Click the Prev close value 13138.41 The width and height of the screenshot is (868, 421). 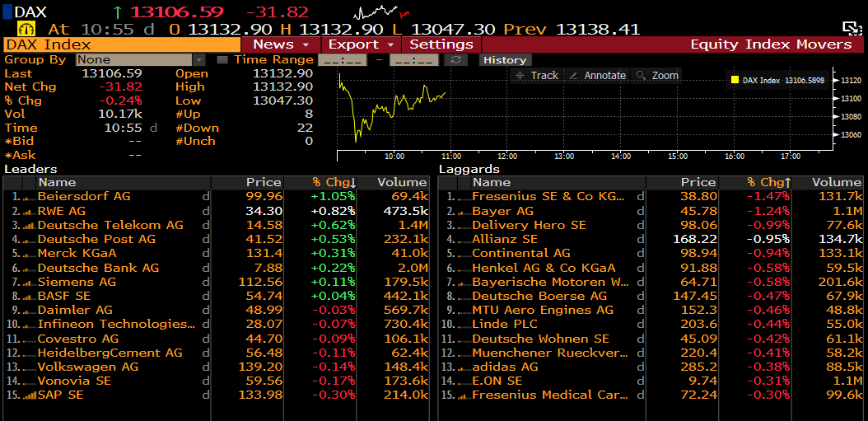[597, 30]
